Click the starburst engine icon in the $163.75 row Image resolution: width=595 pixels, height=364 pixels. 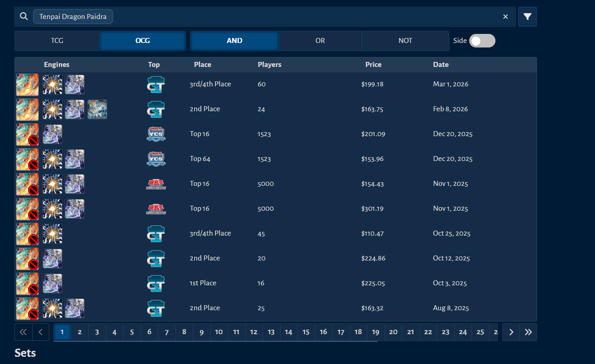[x=52, y=109]
